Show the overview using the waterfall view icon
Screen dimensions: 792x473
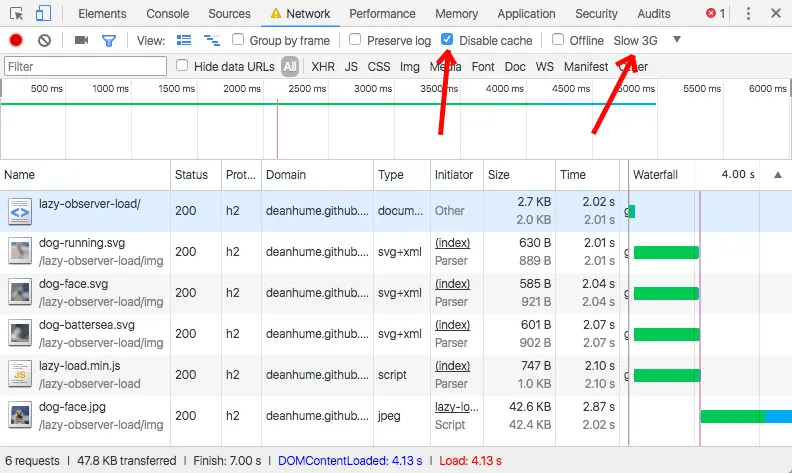(x=212, y=40)
